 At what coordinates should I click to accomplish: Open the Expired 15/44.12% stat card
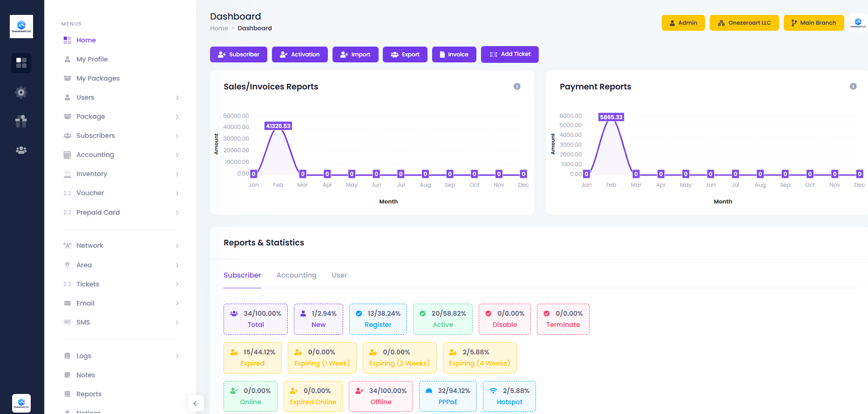tap(252, 358)
